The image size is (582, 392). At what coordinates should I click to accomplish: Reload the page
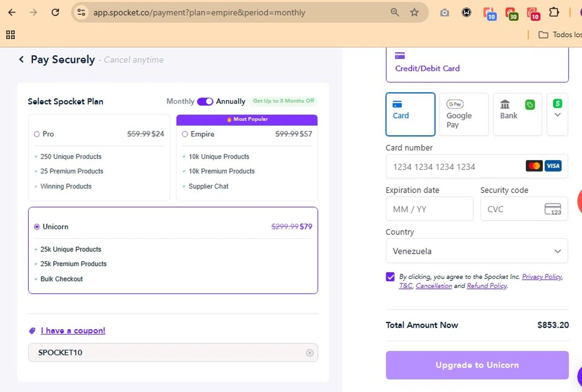click(55, 12)
